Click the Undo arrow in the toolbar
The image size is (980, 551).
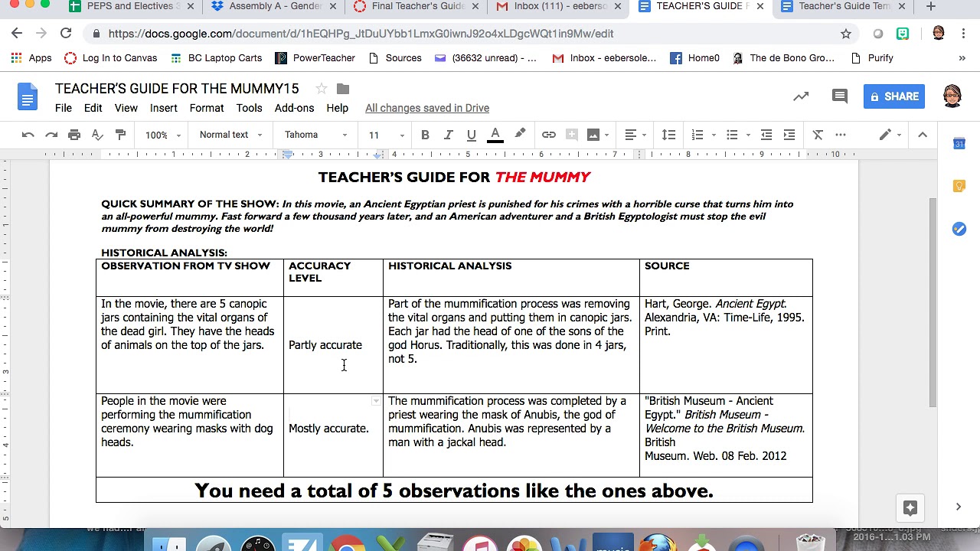tap(28, 135)
